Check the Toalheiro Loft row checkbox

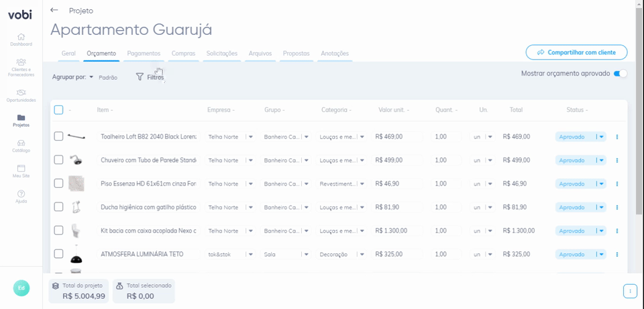click(x=59, y=137)
